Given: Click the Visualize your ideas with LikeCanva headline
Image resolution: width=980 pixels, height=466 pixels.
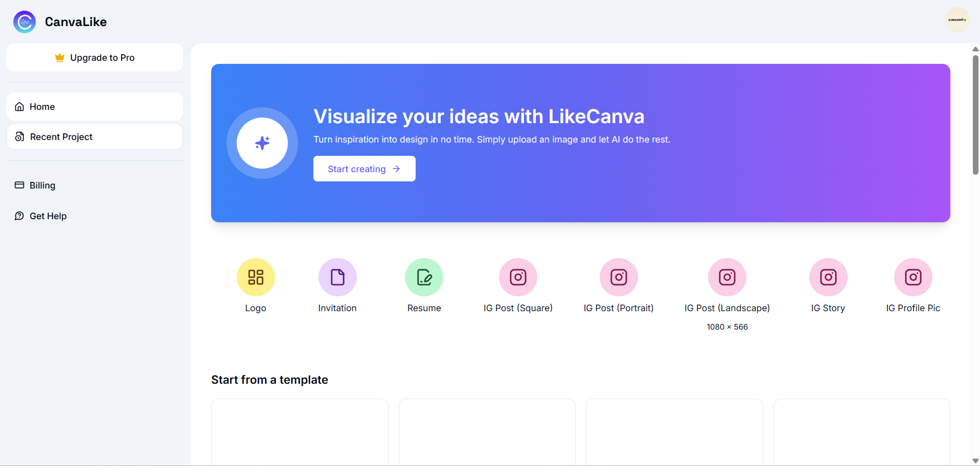Looking at the screenshot, I should pyautogui.click(x=478, y=116).
